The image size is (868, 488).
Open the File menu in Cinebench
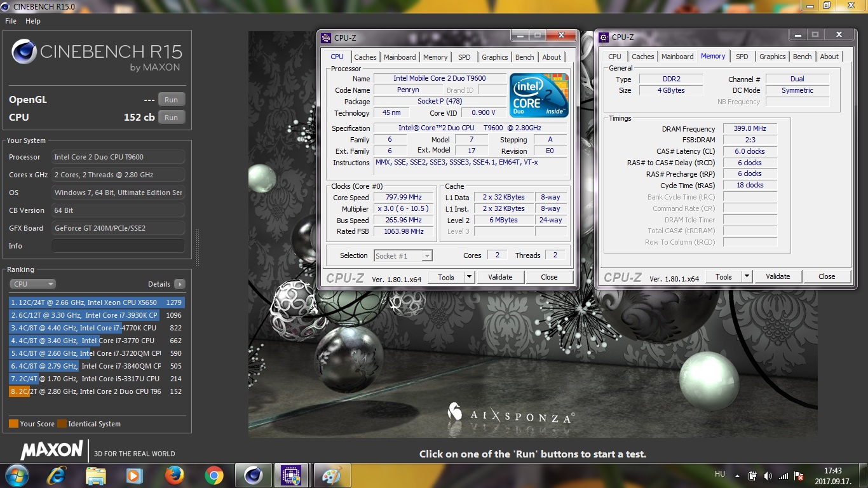[11, 21]
